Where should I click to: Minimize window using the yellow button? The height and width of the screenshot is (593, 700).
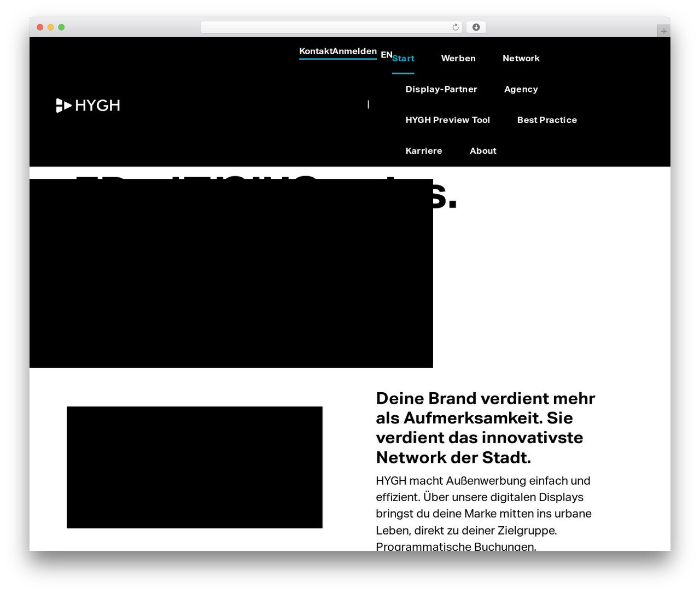[51, 27]
